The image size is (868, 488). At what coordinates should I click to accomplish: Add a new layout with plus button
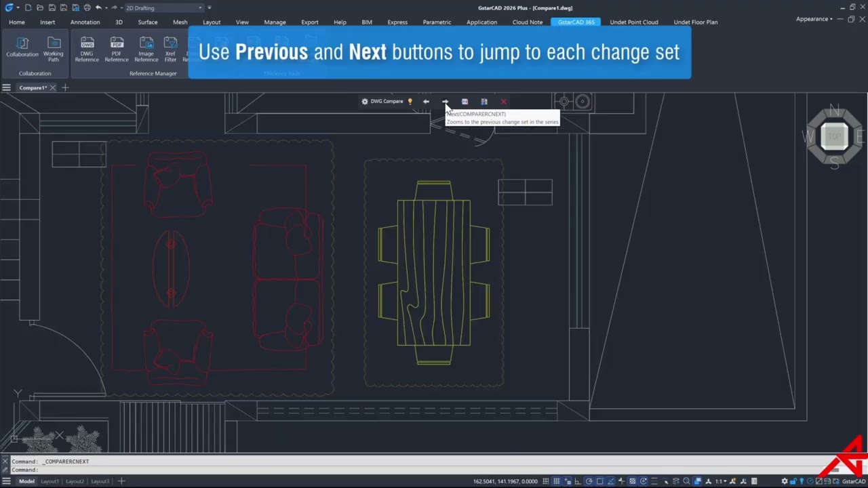(121, 481)
